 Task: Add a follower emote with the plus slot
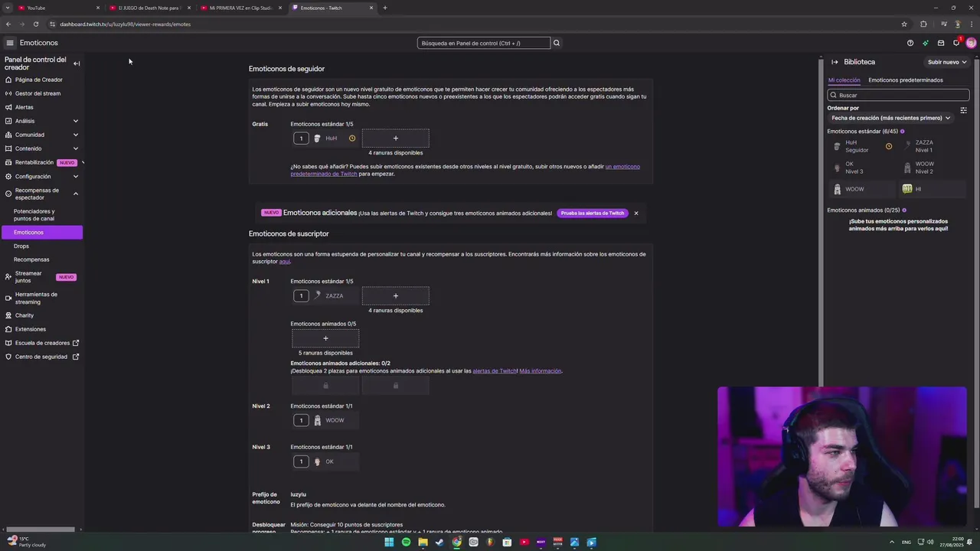(x=396, y=139)
